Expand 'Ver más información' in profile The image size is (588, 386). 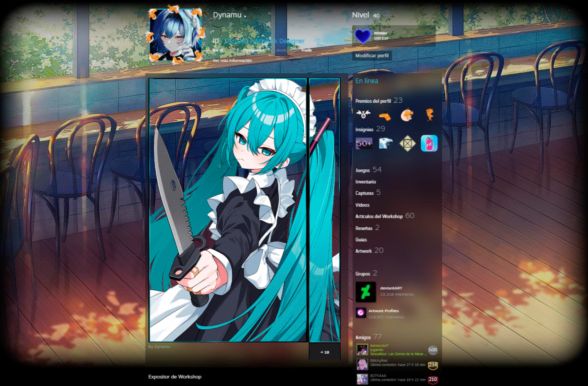(232, 61)
